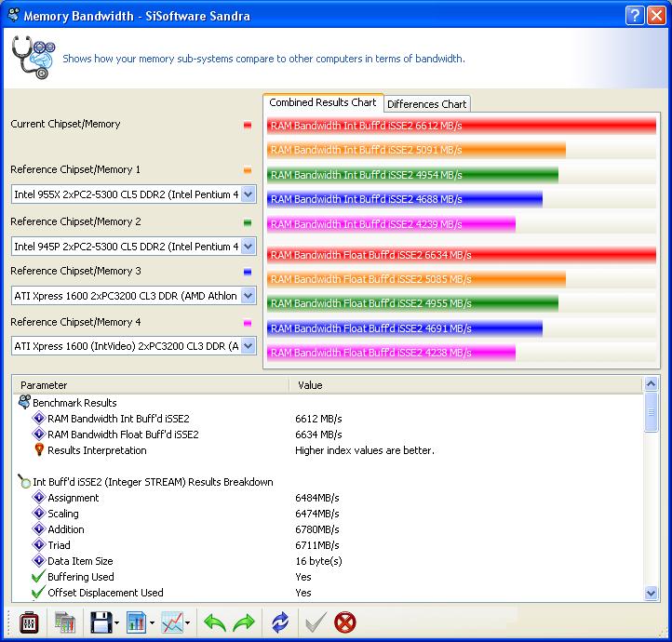Click the grey checkmark OK icon
Image resolution: width=672 pixels, height=642 pixels.
(316, 622)
